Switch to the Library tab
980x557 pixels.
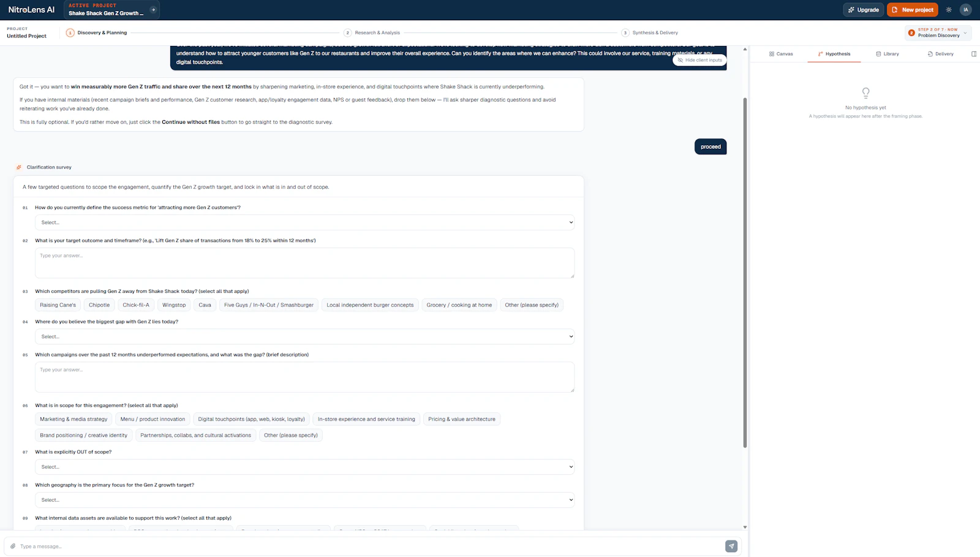click(x=888, y=54)
